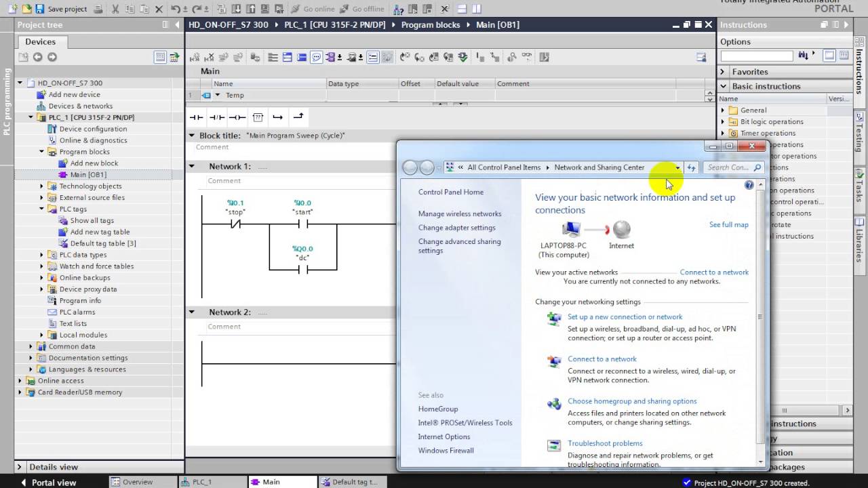Click the Go online button
Screen dimensions: 868x488
313,9
